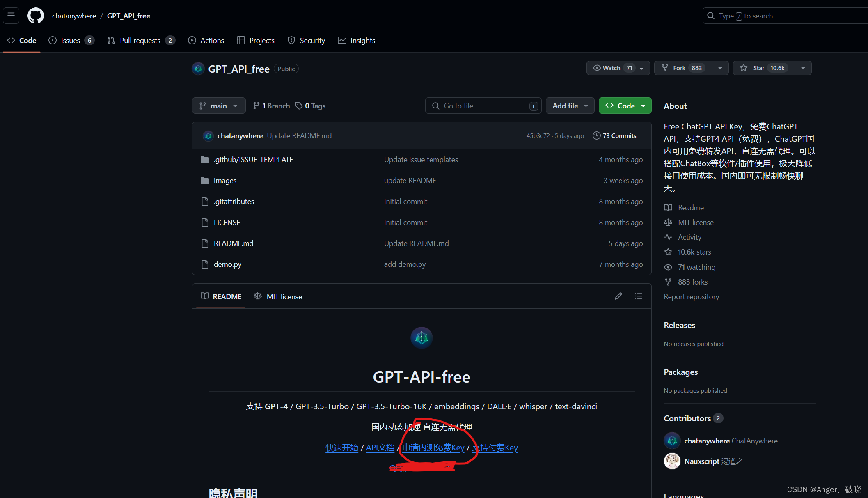Expand the Add file dropdown

click(570, 106)
